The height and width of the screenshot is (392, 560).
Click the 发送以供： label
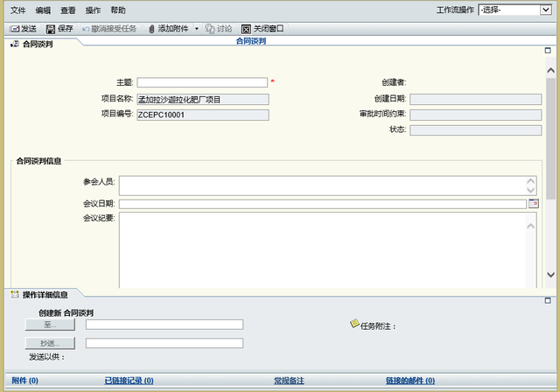tap(46, 357)
